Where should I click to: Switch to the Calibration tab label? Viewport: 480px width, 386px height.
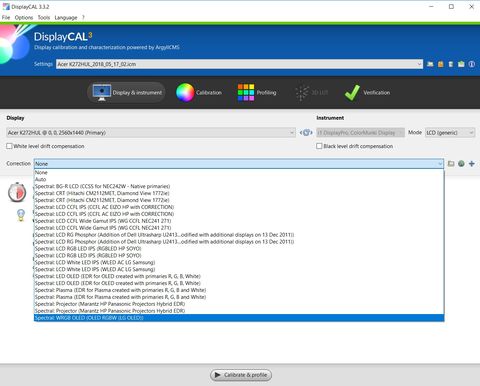pos(209,93)
